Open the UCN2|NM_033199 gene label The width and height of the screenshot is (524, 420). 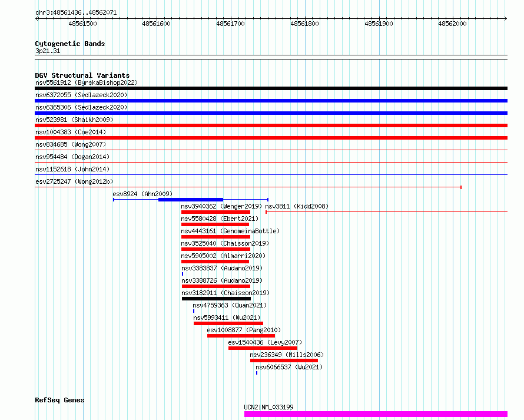[268, 407]
